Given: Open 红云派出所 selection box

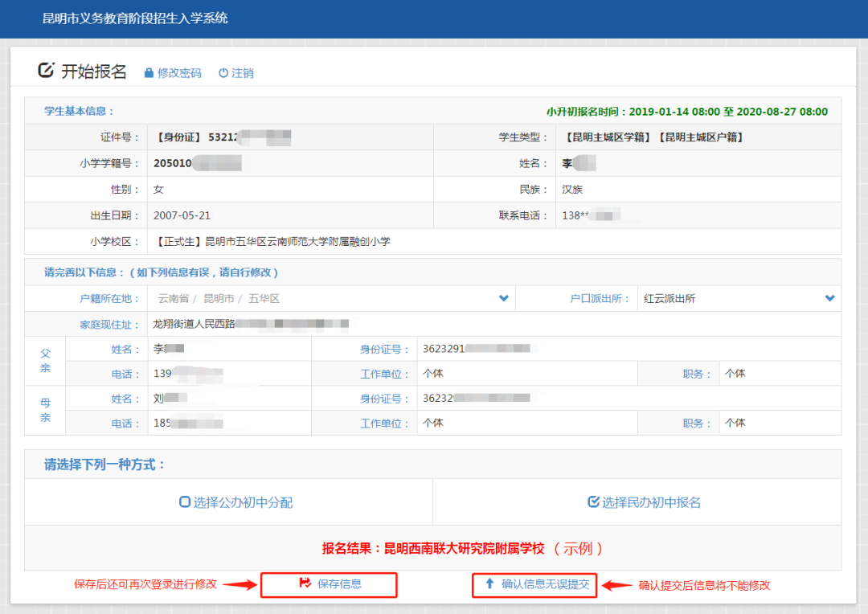Looking at the screenshot, I should pyautogui.click(x=739, y=298).
